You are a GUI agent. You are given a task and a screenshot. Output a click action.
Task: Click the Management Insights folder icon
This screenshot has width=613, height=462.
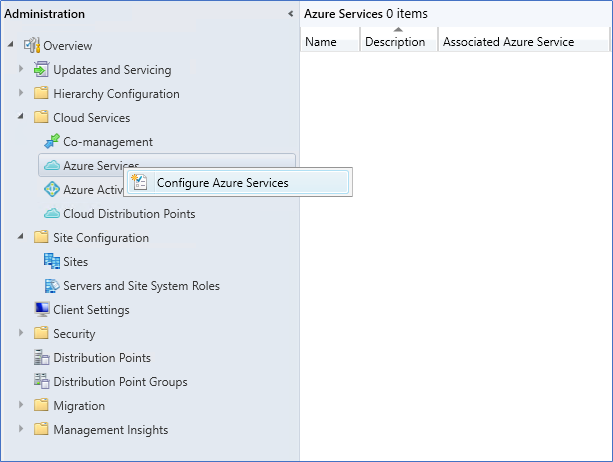tap(41, 429)
